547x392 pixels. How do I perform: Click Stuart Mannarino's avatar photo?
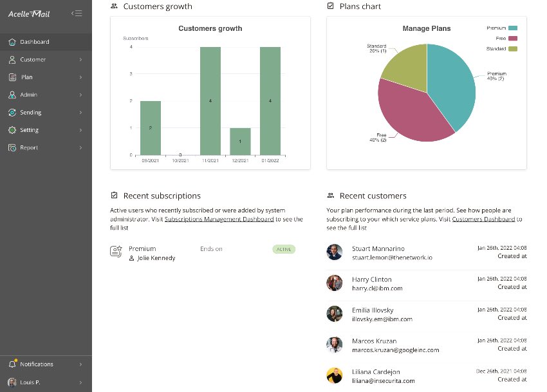pyautogui.click(x=335, y=252)
